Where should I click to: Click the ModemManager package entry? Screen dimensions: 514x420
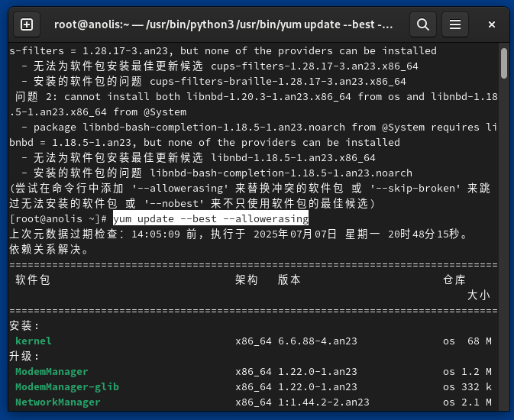[52, 371]
